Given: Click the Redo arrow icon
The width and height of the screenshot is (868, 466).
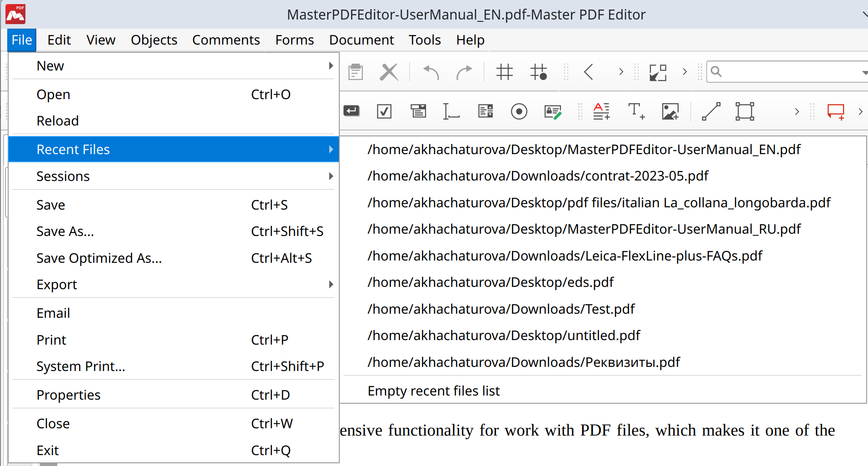Looking at the screenshot, I should tap(464, 72).
